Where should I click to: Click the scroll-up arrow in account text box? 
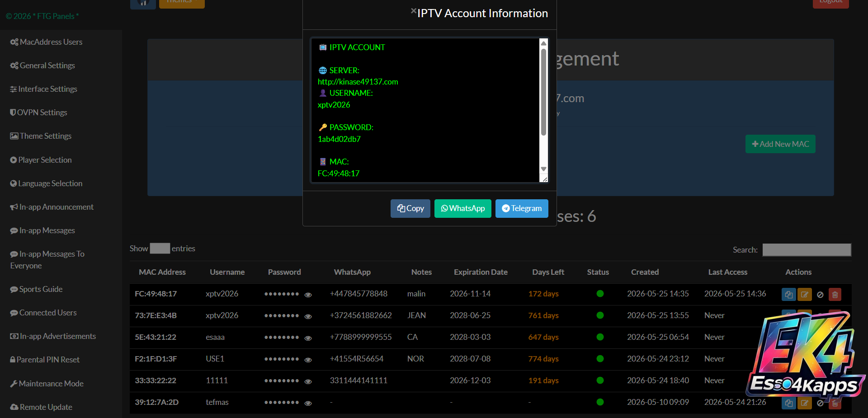(544, 42)
